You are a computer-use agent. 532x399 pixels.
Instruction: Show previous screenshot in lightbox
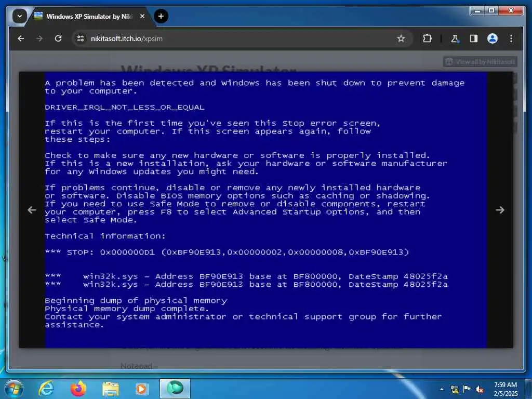[x=32, y=210]
